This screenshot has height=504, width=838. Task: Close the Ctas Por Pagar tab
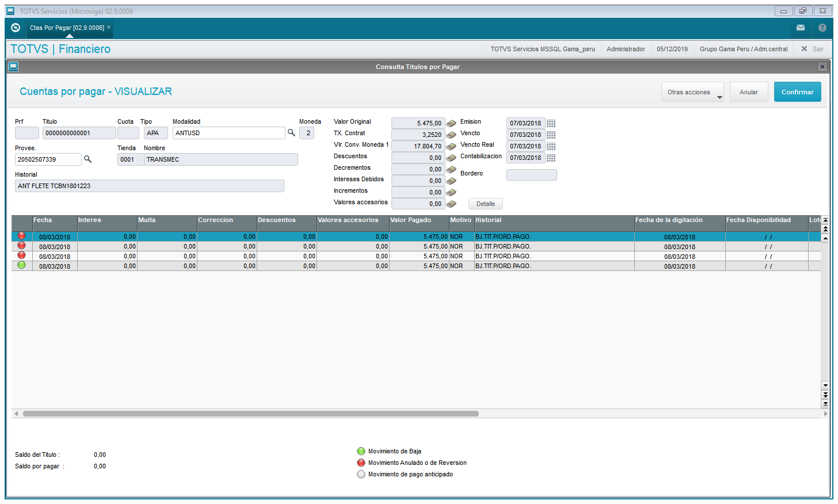(109, 27)
